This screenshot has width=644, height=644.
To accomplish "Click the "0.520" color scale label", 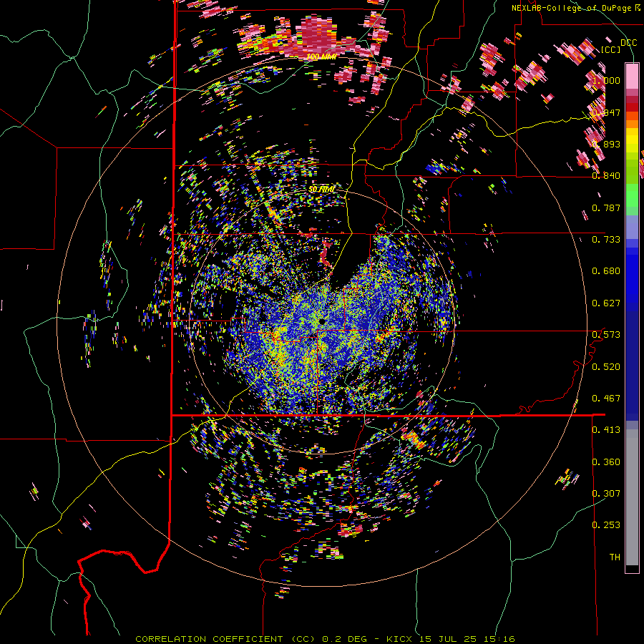I will point(606,367).
